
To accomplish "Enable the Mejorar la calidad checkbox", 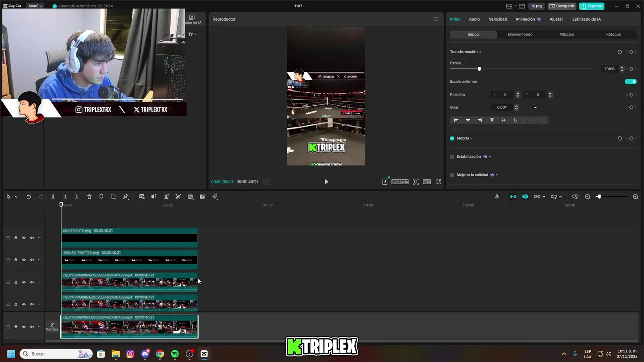I will tap(452, 175).
